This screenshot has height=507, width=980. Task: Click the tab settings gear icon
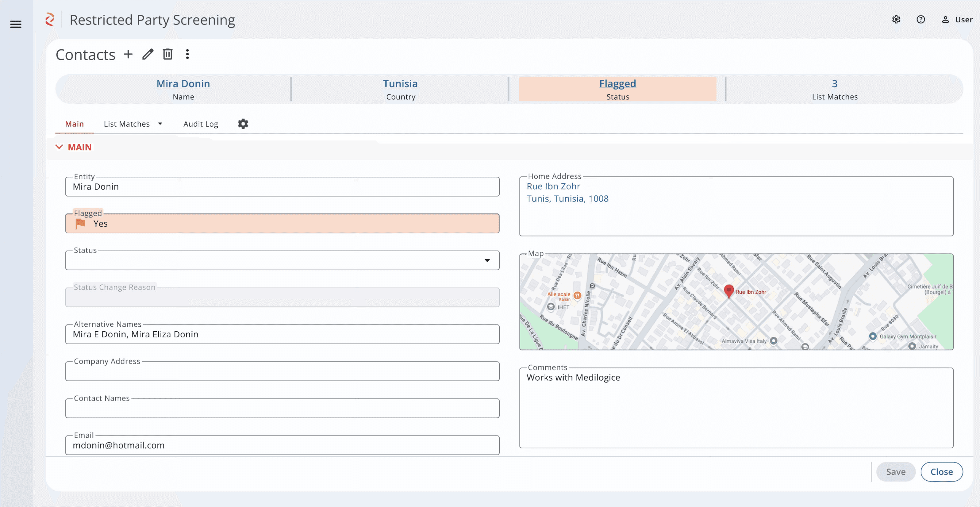pos(243,124)
